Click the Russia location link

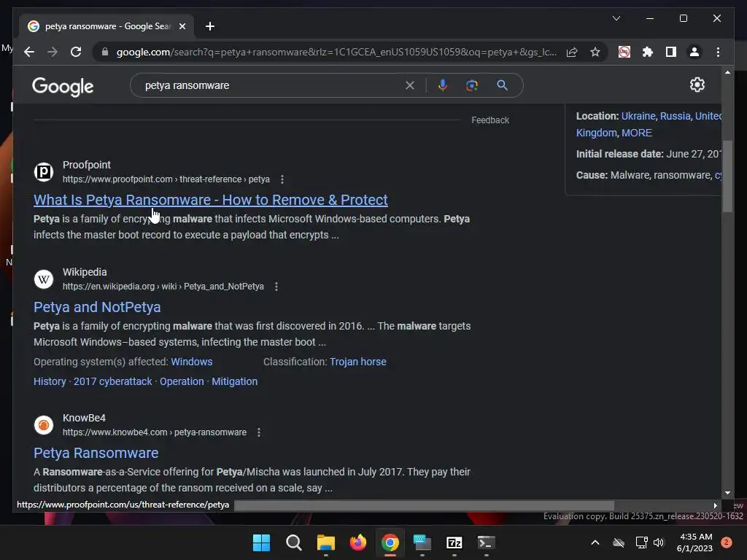click(x=675, y=116)
